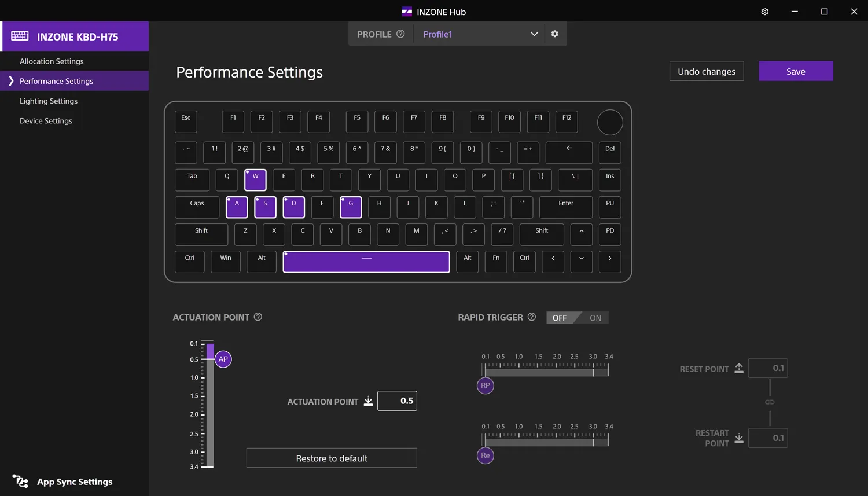Click Undo changes

706,71
